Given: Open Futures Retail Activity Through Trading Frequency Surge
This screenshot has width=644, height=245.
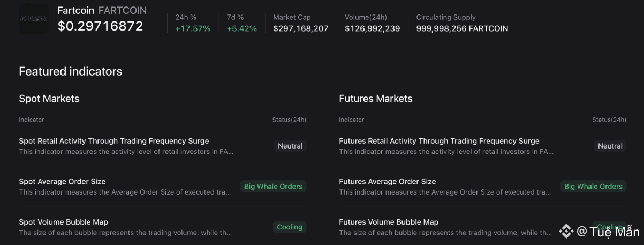Looking at the screenshot, I should (x=439, y=141).
